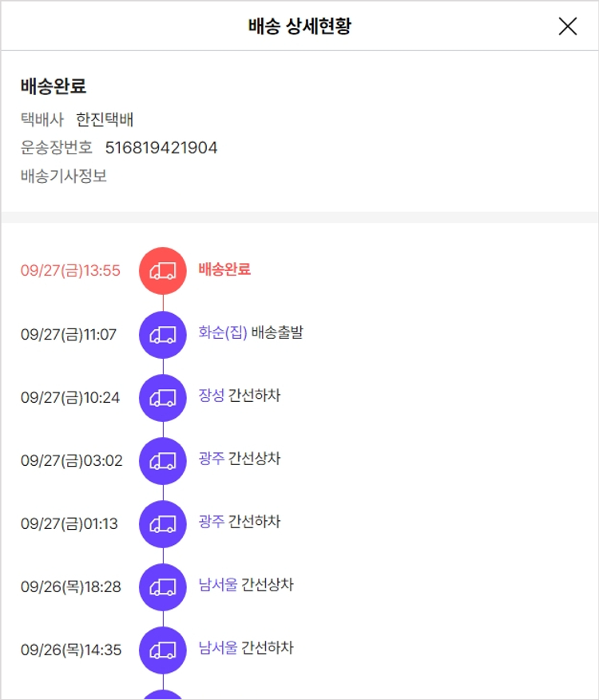Click the 배송기사정보 label
Screen dimensions: 599x700
click(64, 176)
